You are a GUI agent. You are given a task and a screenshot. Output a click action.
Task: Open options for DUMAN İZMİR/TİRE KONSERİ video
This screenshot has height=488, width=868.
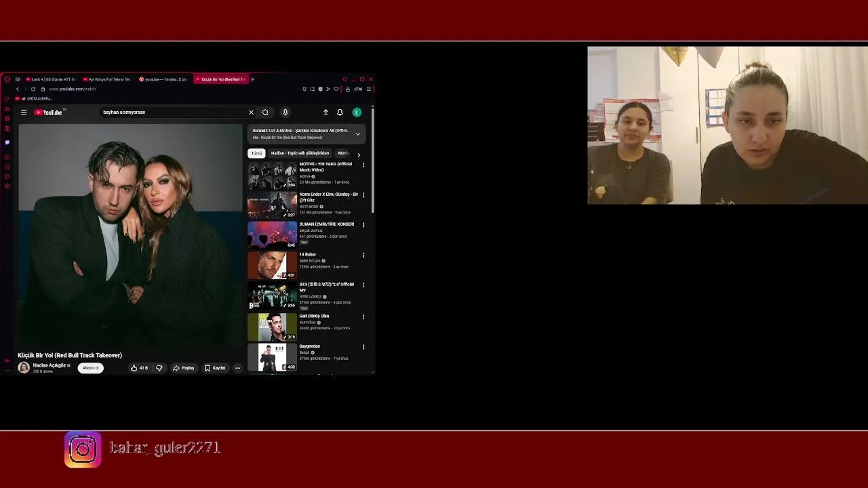click(363, 225)
